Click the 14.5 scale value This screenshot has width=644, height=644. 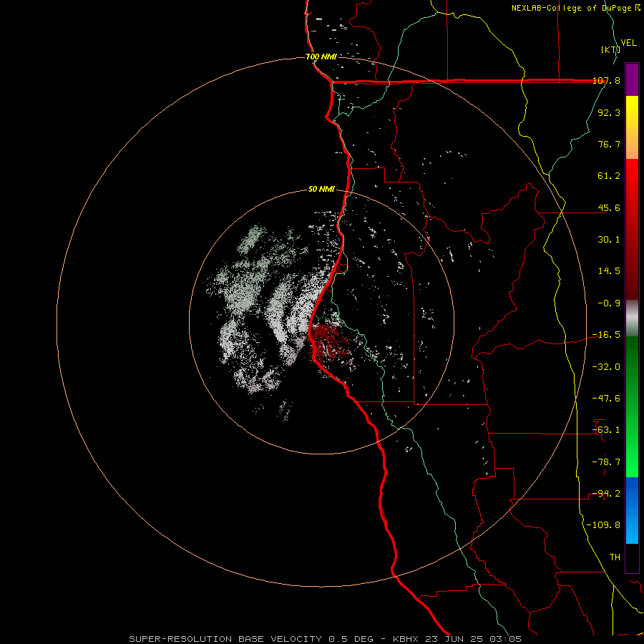coord(609,271)
